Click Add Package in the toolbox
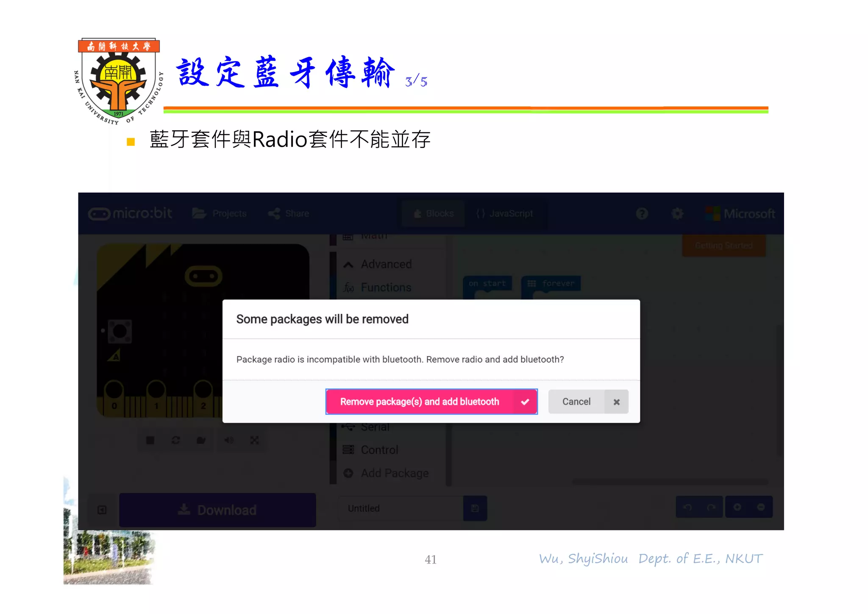868x614 pixels. pos(386,473)
